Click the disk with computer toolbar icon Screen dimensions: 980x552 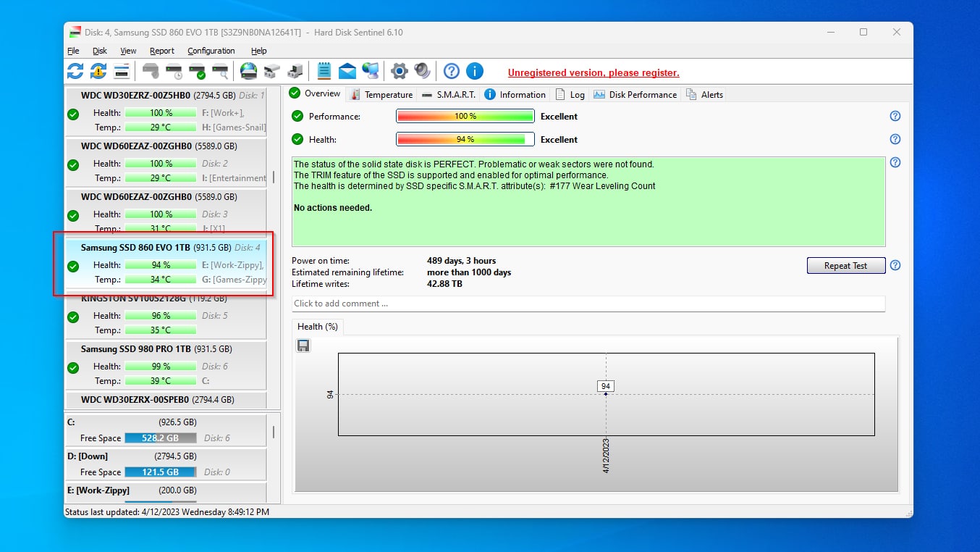[295, 71]
